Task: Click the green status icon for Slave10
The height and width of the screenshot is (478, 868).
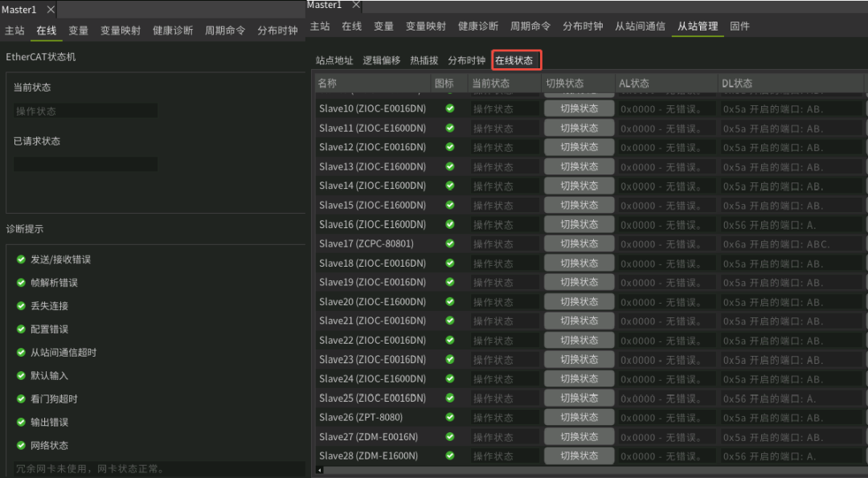Action: pos(450,108)
